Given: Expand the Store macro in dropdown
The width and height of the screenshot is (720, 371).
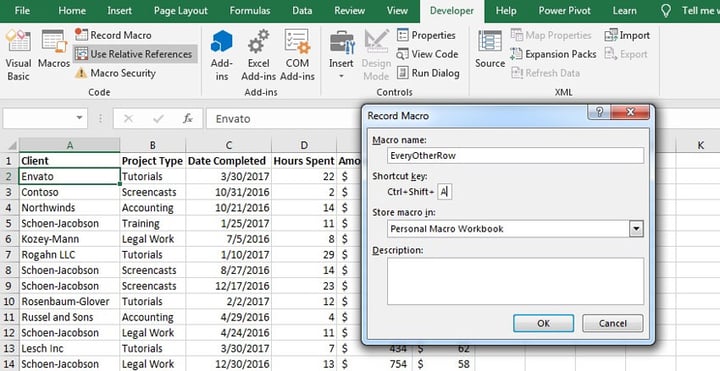Looking at the screenshot, I should tap(636, 229).
